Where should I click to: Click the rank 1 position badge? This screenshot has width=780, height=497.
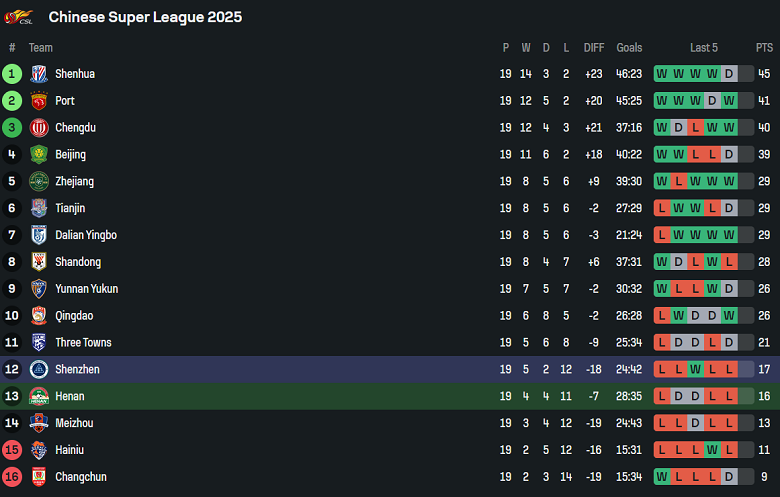(x=12, y=74)
